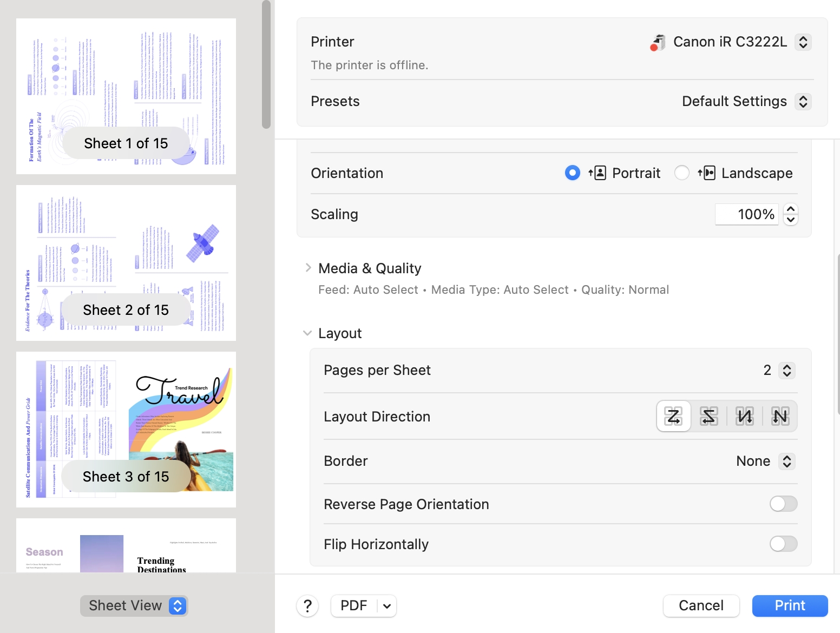Select the Trending Destinations sheet thumbnail

coord(126,545)
